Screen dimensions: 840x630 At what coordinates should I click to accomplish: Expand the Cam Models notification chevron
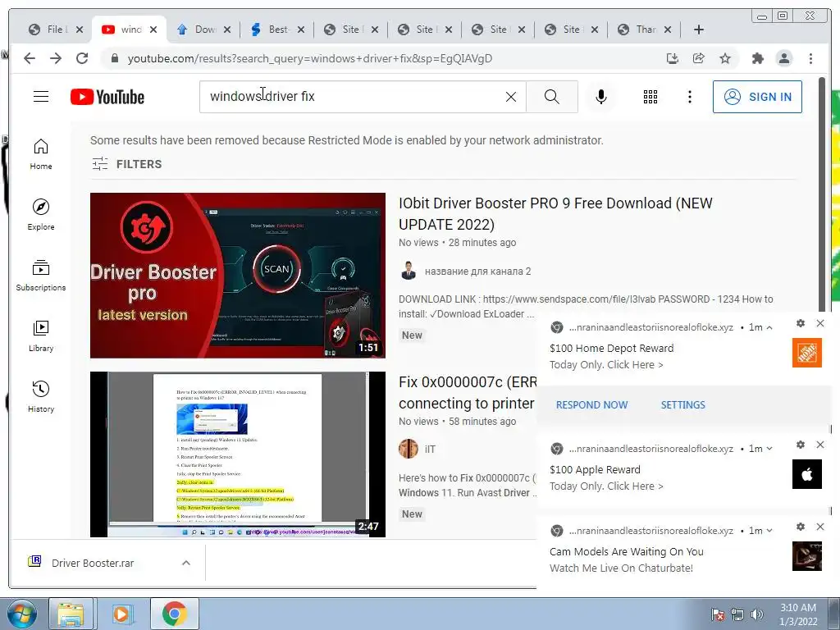[769, 531]
